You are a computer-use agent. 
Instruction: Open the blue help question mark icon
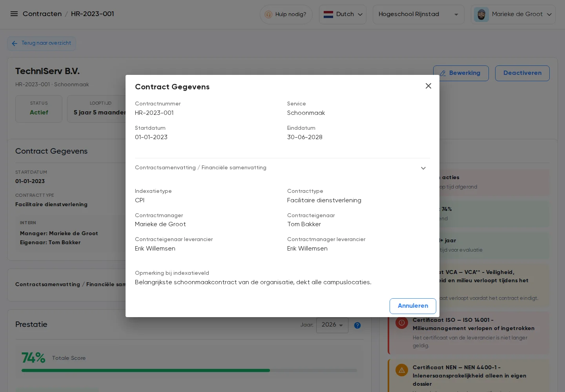357,325
